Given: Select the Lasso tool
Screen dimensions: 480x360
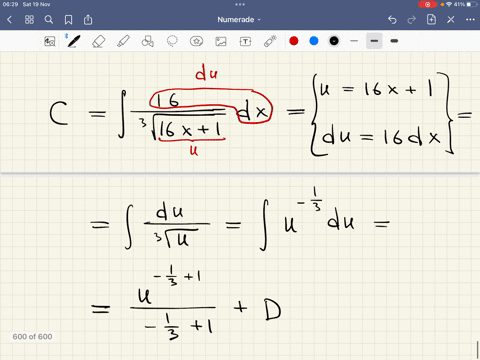Looking at the screenshot, I should (172, 41).
